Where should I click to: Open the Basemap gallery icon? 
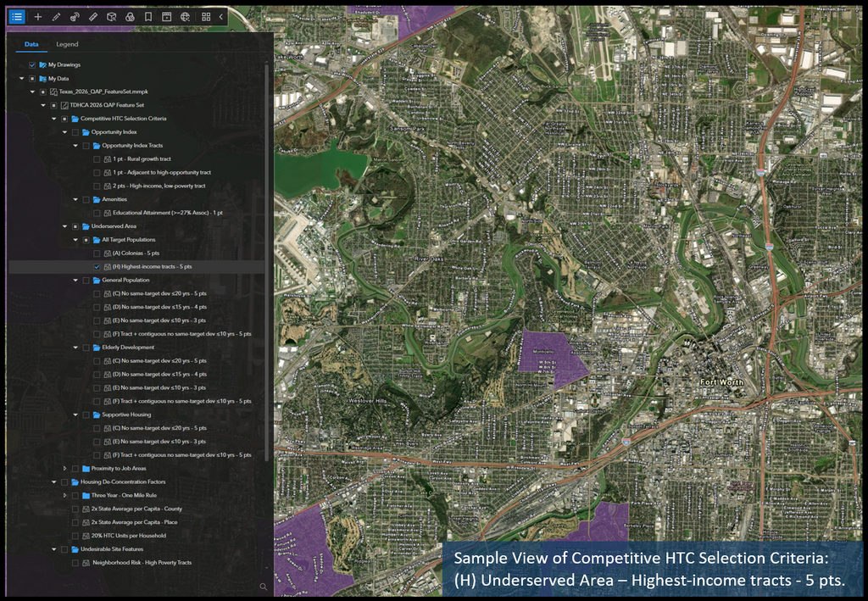click(x=206, y=16)
